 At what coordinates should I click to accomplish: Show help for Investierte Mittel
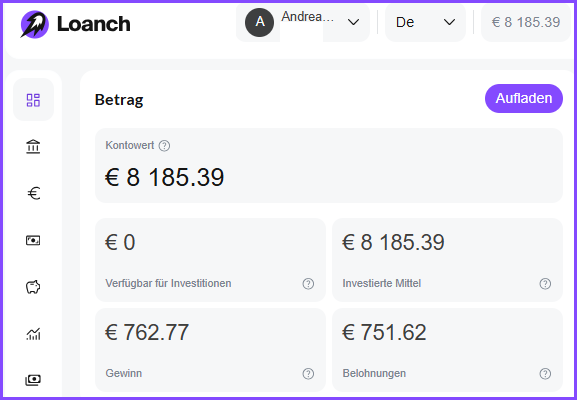[545, 284]
